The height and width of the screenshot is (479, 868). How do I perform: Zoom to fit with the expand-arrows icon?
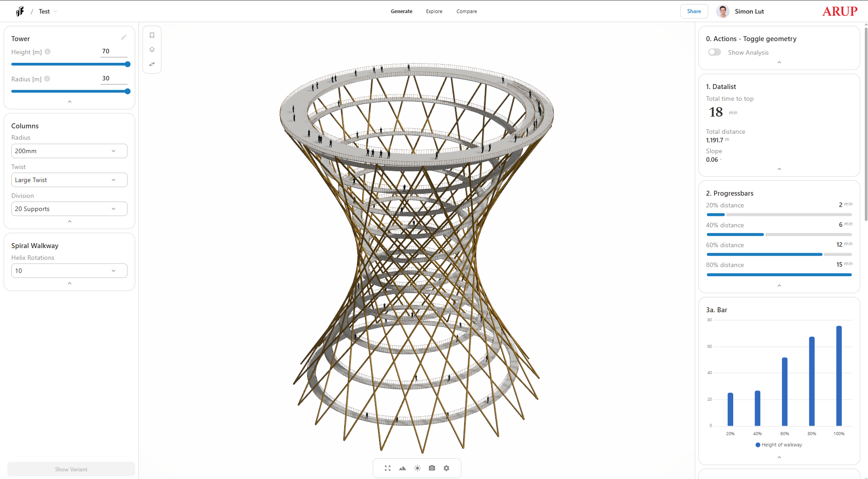(388, 468)
